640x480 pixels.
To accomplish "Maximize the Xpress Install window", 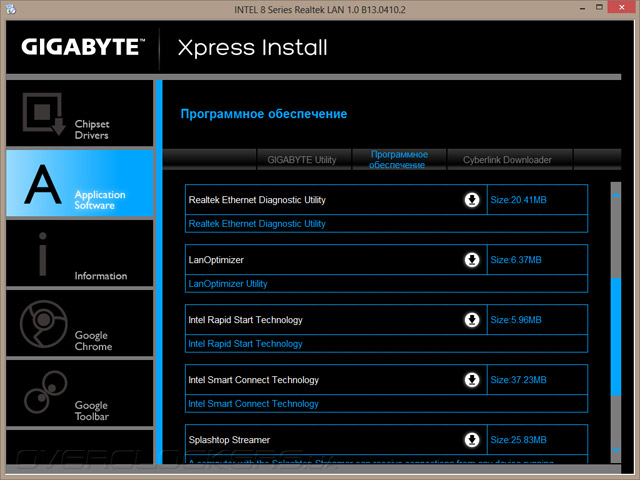I will (599, 7).
